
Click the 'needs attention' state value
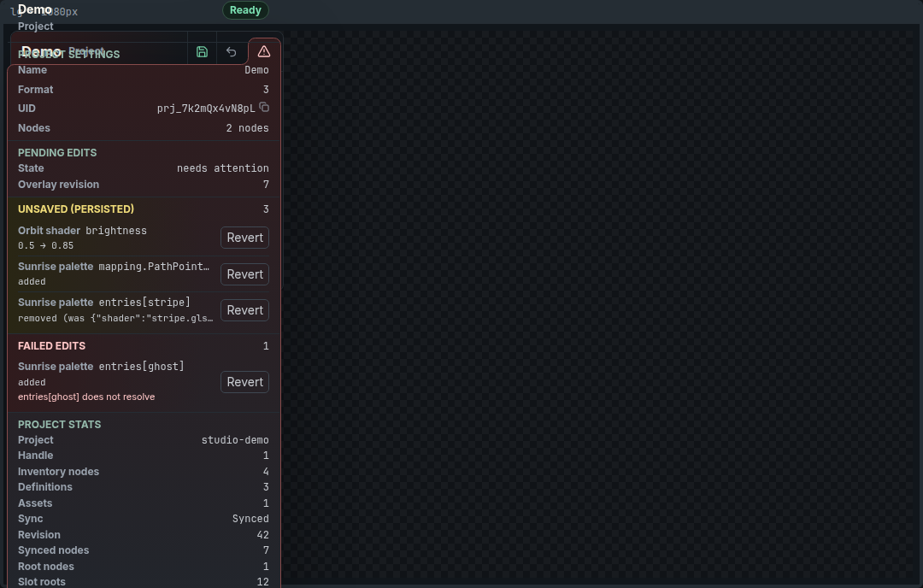point(222,168)
